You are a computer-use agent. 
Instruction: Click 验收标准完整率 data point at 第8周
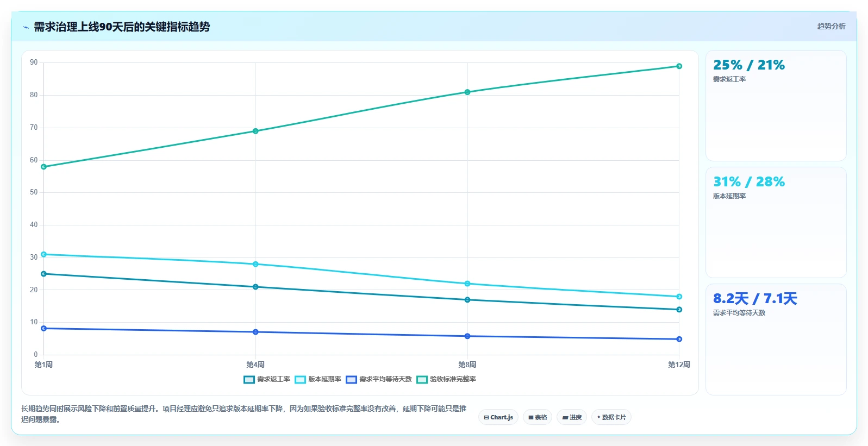[467, 92]
